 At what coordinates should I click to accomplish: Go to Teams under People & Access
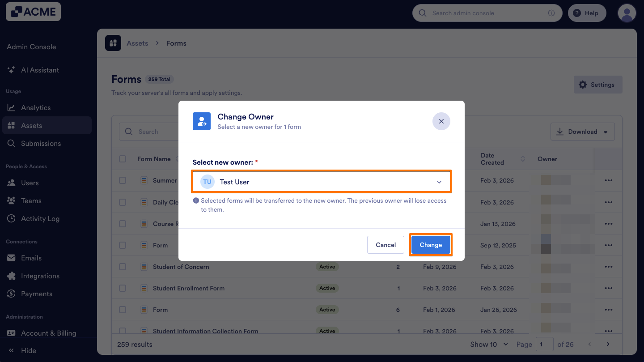(31, 200)
